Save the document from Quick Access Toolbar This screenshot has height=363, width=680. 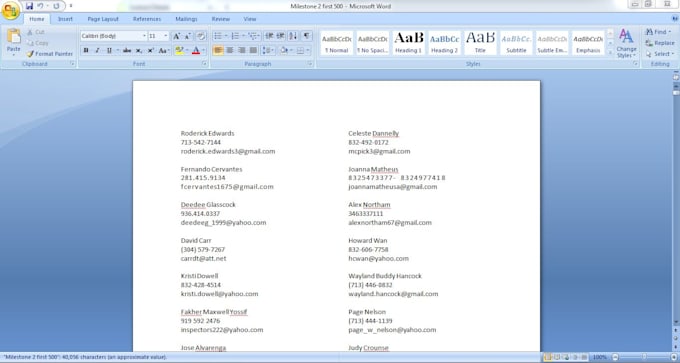(x=29, y=6)
